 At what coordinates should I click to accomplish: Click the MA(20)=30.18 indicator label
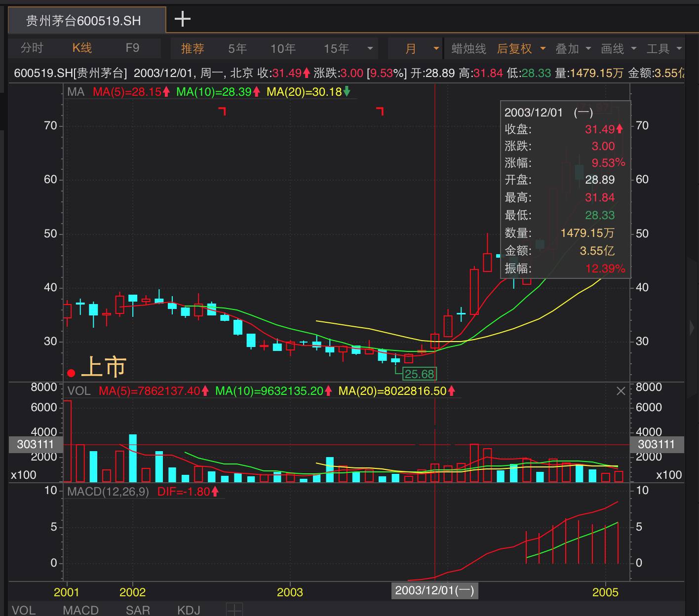(309, 91)
